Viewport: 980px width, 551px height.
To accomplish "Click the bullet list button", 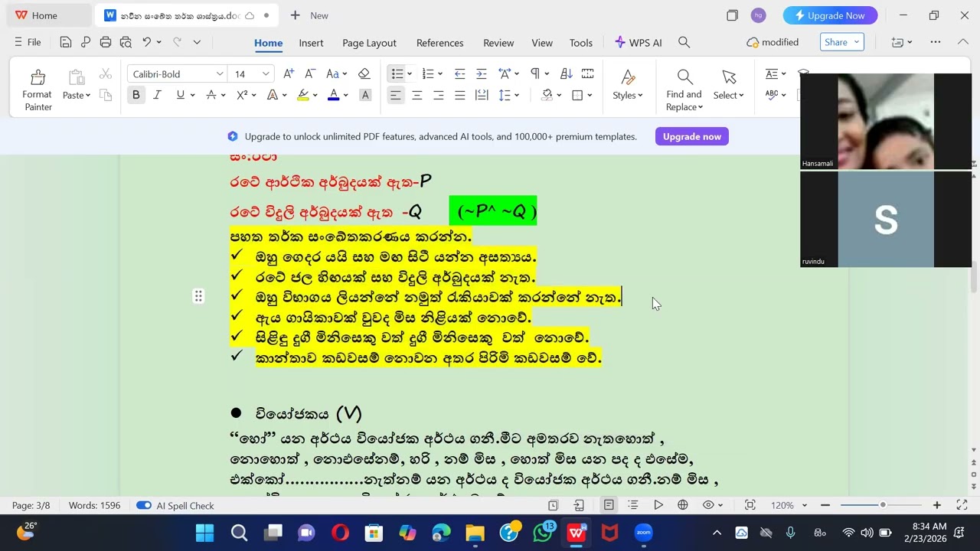I will (397, 73).
